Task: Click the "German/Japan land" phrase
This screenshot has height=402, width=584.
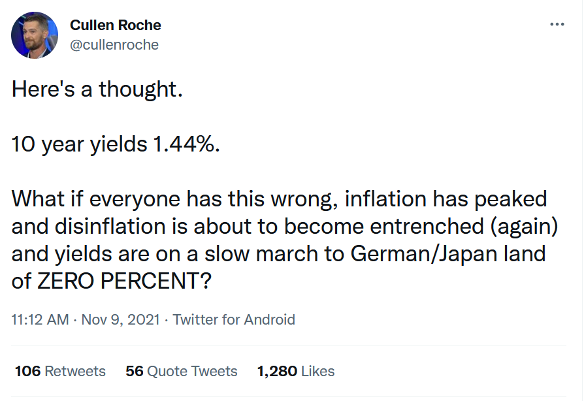Action: click(x=448, y=254)
